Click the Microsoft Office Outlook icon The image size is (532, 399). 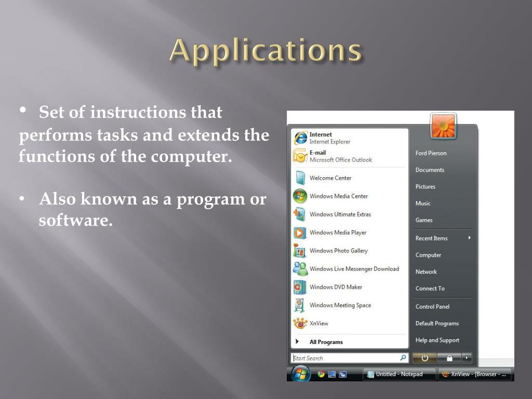[300, 156]
